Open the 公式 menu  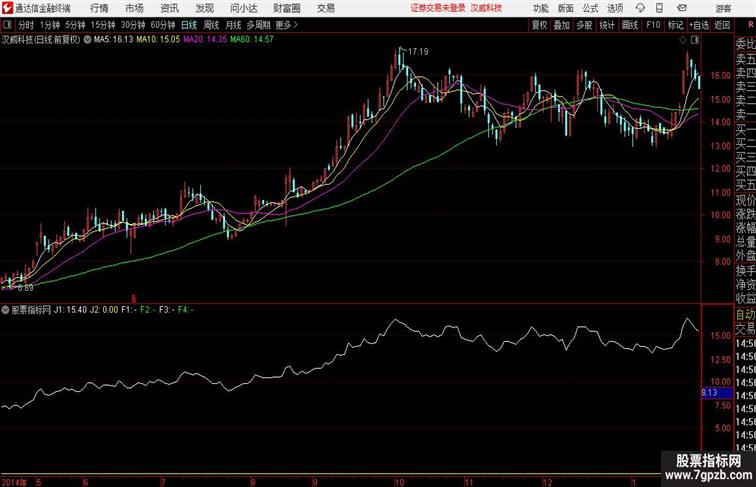(x=590, y=8)
